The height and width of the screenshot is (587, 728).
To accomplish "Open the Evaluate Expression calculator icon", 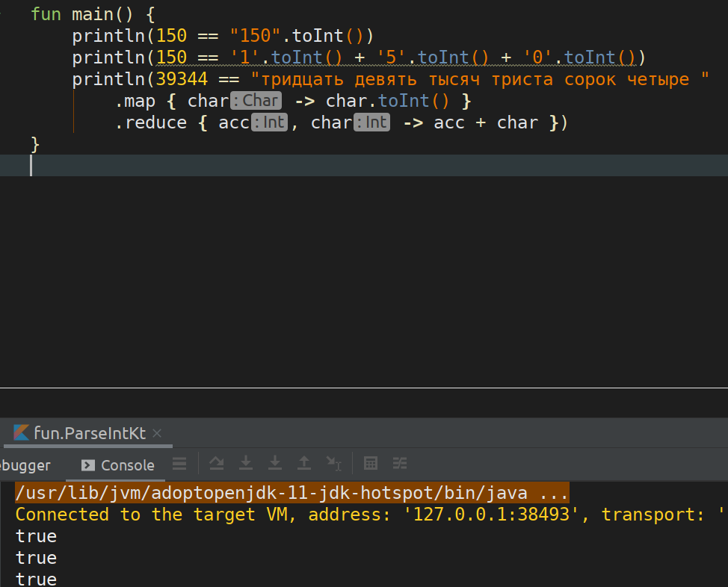I will (371, 463).
